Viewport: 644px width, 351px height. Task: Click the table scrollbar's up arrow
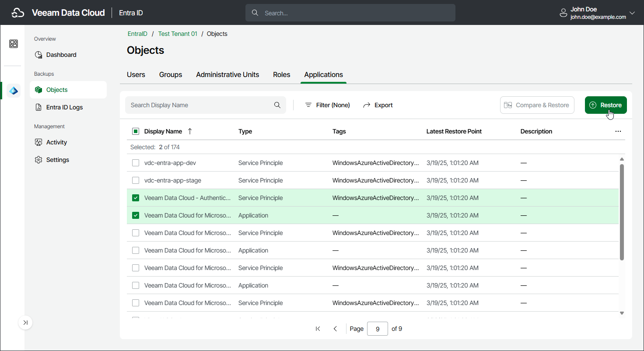click(622, 159)
